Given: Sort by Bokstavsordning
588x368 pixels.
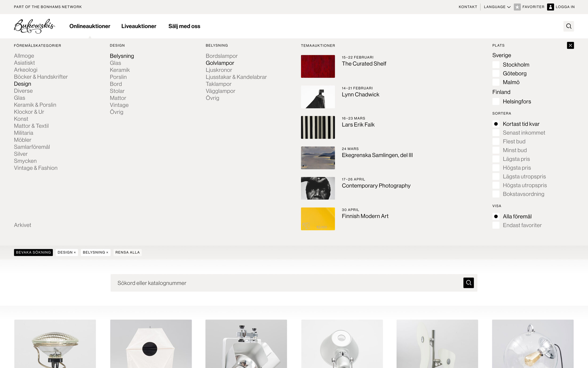Looking at the screenshot, I should point(496,194).
